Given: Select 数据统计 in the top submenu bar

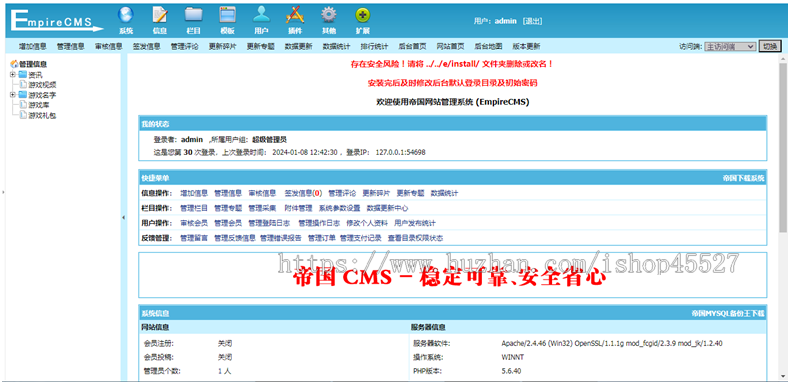Looking at the screenshot, I should coord(336,46).
